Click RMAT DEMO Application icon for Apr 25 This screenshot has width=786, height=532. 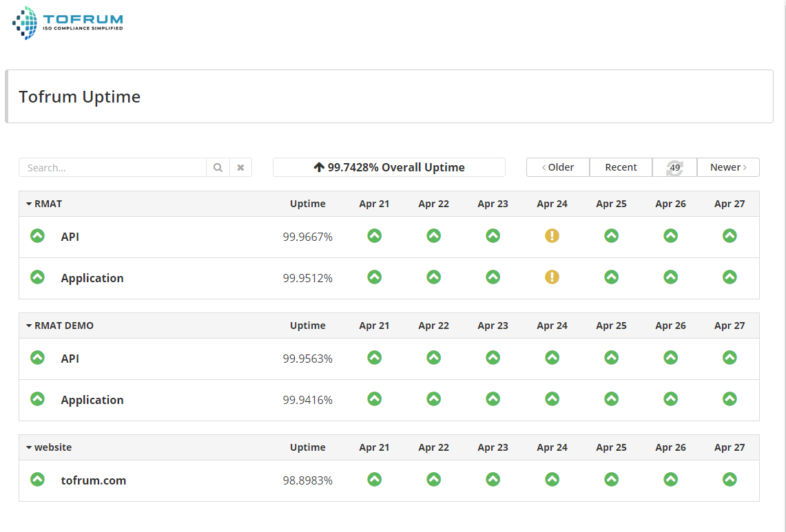coord(611,399)
